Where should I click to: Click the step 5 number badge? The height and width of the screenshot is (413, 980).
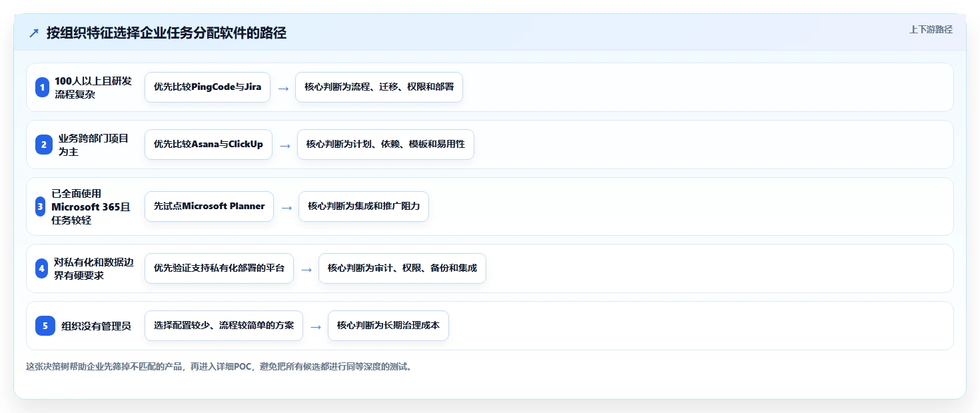coord(45,326)
